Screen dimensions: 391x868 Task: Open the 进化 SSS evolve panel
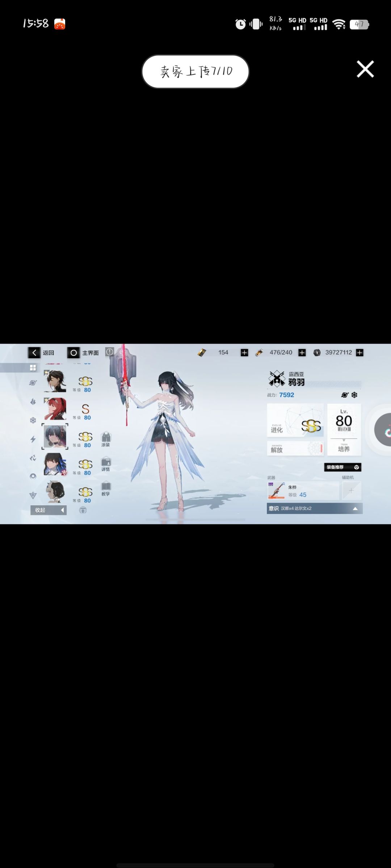click(x=295, y=420)
